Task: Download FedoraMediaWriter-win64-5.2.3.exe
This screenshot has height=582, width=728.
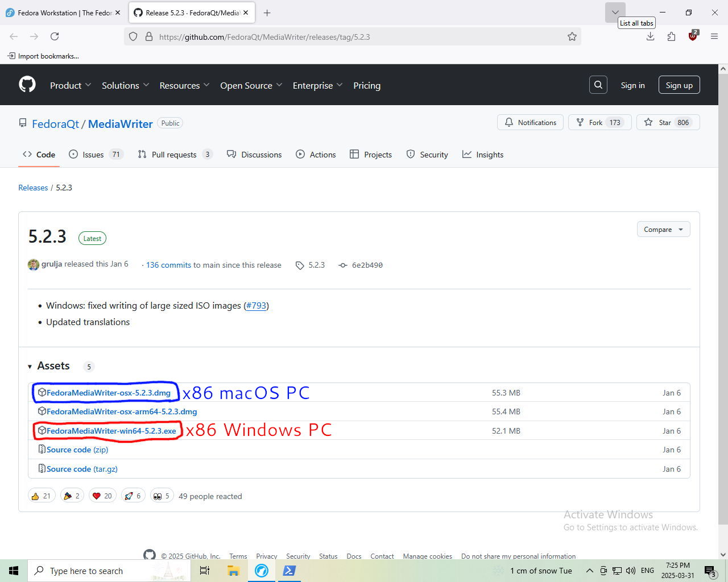Action: click(x=111, y=431)
